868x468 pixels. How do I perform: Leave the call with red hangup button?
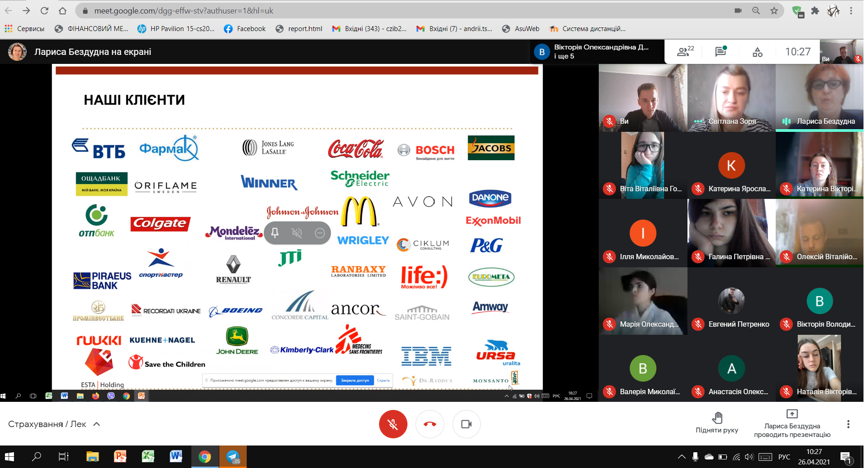(x=430, y=424)
